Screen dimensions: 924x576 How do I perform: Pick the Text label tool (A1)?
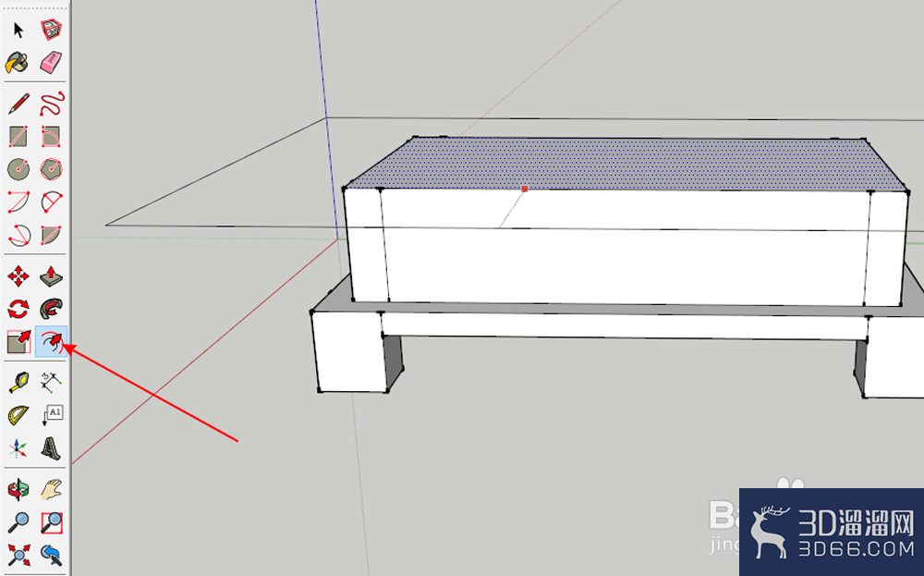click(x=51, y=416)
